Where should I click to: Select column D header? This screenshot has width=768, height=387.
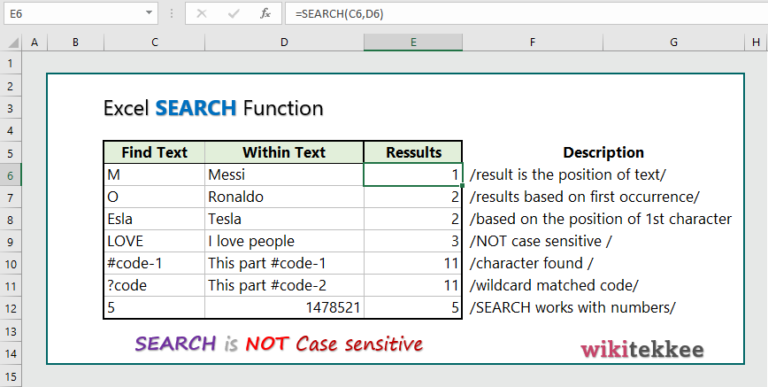coord(284,43)
